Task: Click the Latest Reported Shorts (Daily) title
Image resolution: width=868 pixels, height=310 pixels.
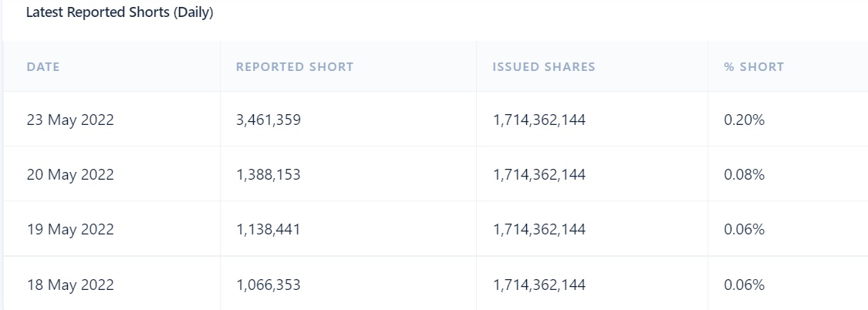Action: pos(120,14)
